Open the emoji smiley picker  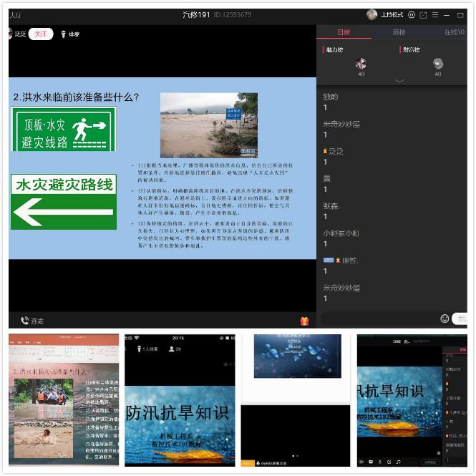(445, 319)
